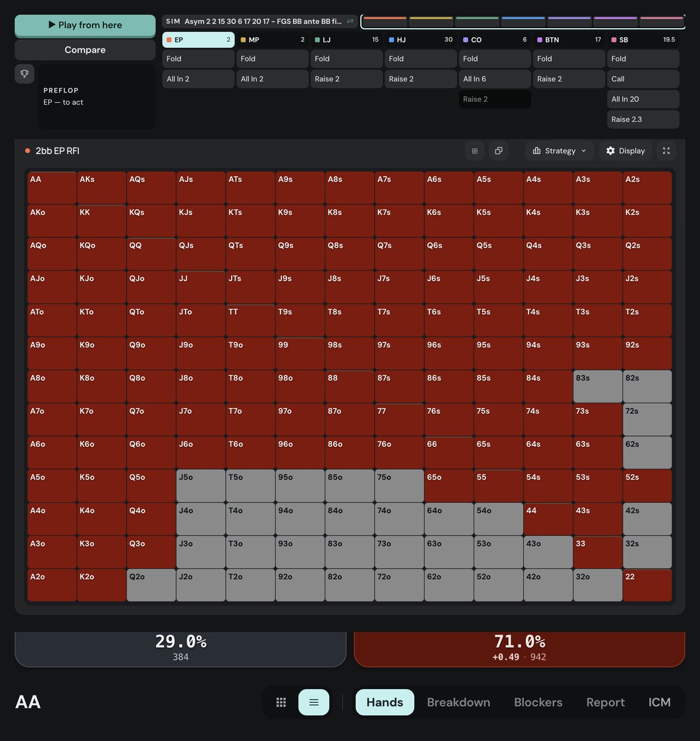700x741 pixels.
Task: Select the T9s hand cell
Action: click(x=300, y=320)
